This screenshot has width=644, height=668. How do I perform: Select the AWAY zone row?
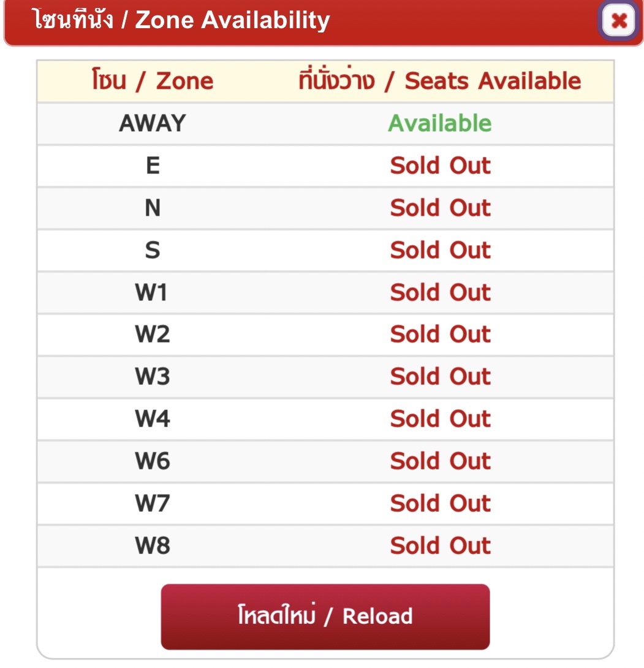325,124
